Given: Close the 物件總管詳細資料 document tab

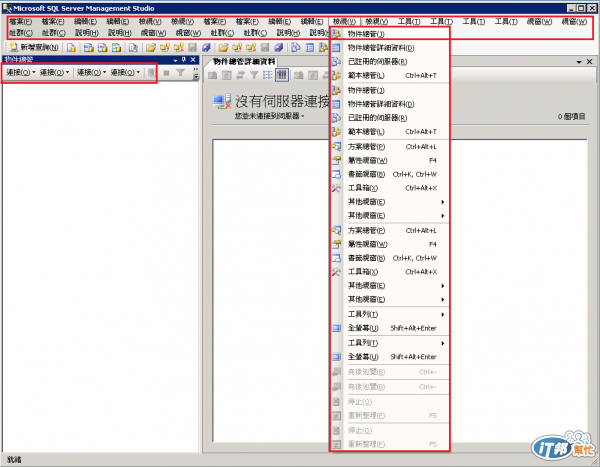Looking at the screenshot, I should coord(590,62).
